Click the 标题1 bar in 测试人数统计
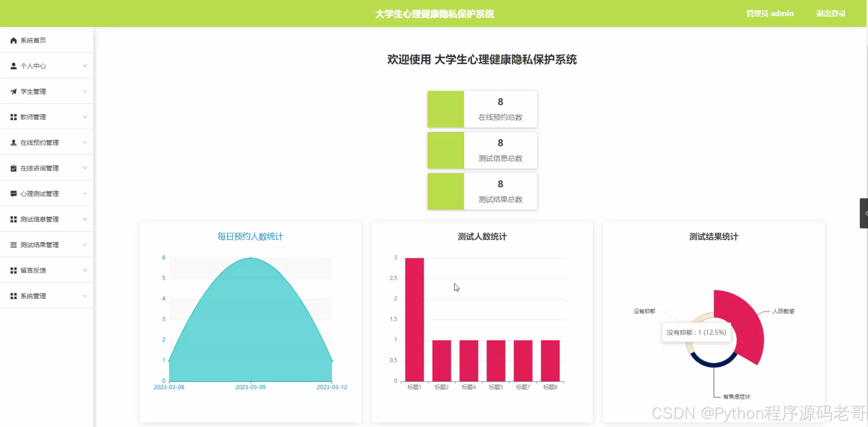This screenshot has width=868, height=427. (x=414, y=319)
